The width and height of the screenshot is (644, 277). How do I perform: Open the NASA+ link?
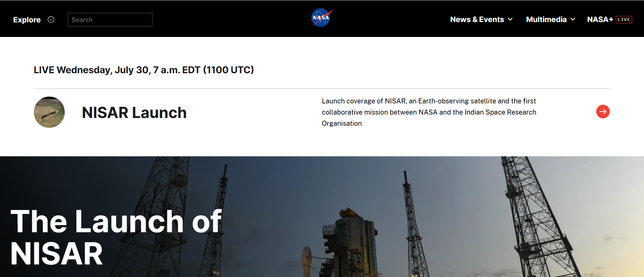[600, 19]
